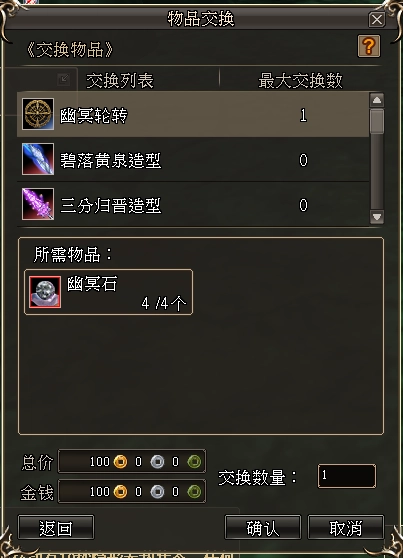Select the 幽冥轮转 list row
This screenshot has width=403, height=558.
tap(193, 114)
